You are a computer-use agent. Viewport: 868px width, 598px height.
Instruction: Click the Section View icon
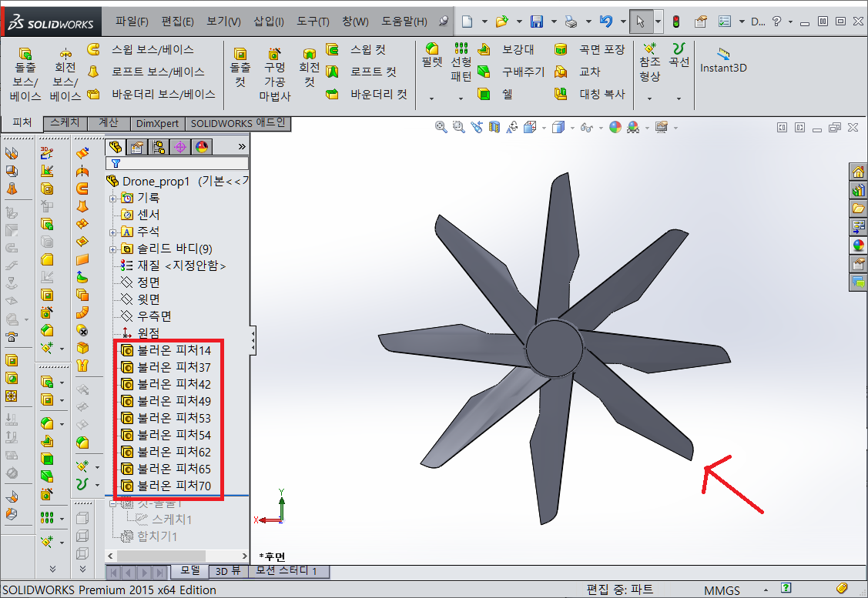coord(494,127)
